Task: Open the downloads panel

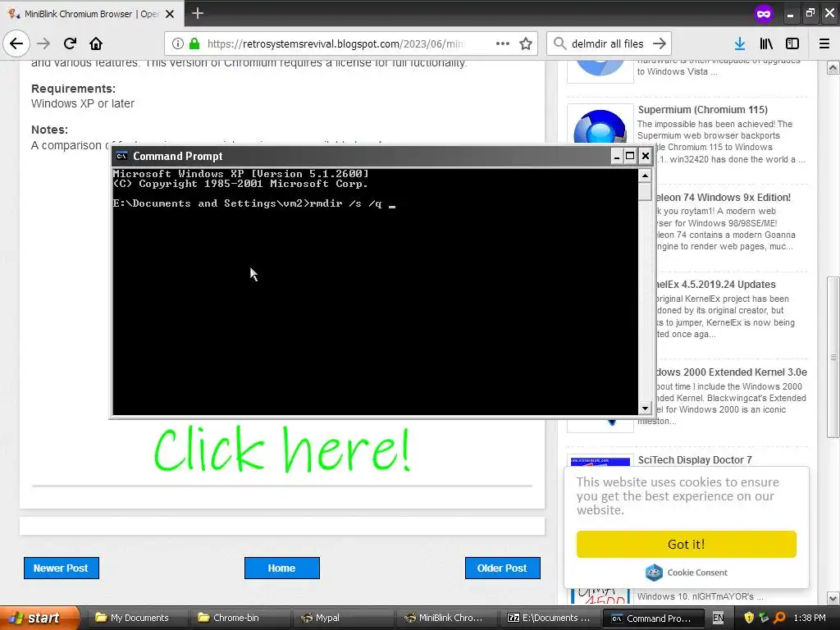Action: (x=740, y=43)
